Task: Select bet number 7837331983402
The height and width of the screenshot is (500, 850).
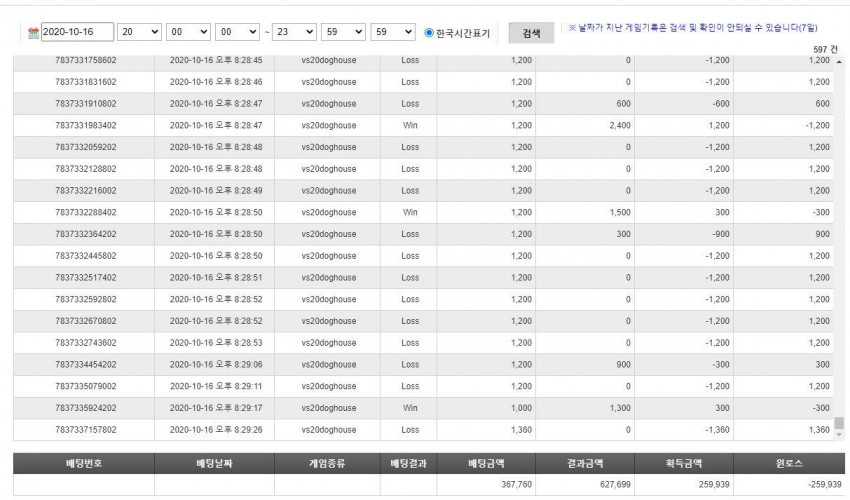Action: 86,125
